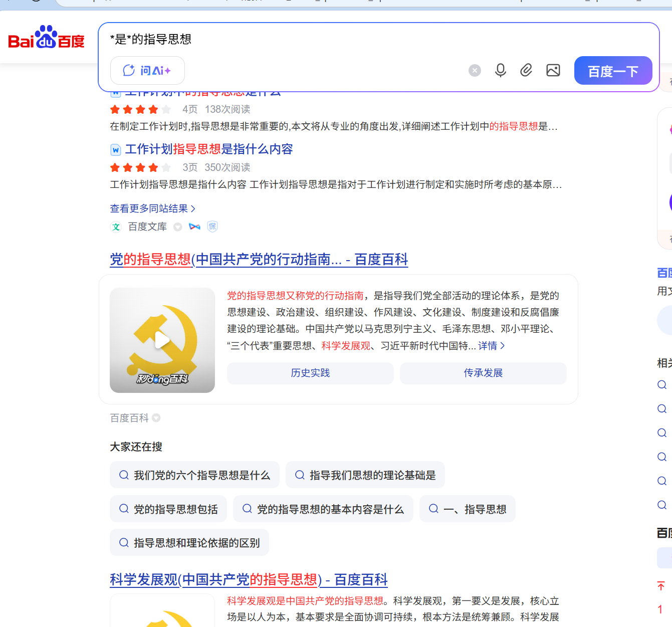Search the 我们党的六个指导思想是什么 suggestion chip
Image resolution: width=672 pixels, height=627 pixels.
pyautogui.click(x=194, y=475)
